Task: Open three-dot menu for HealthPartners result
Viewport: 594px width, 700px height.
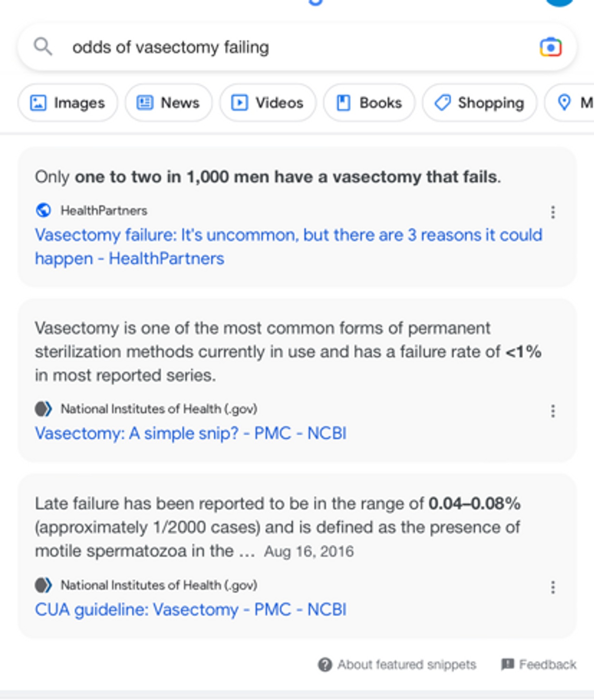Action: 553,212
